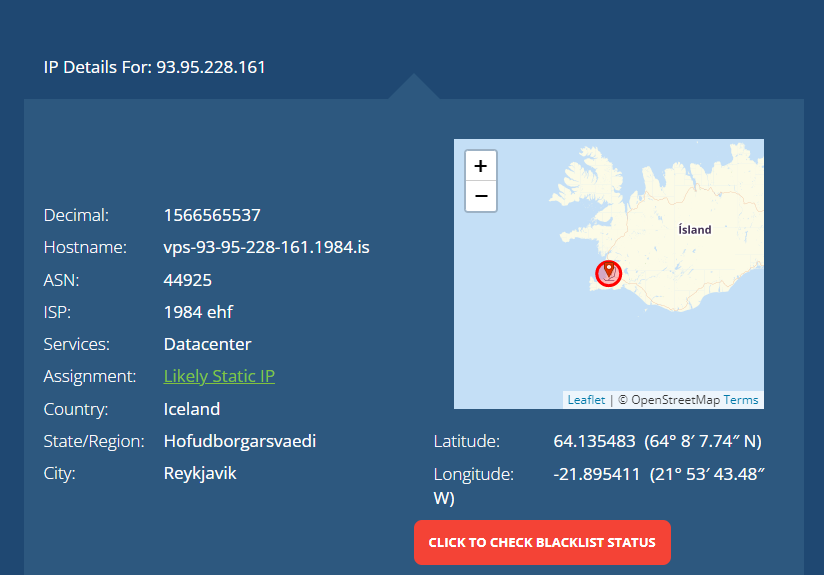Screen dimensions: 824x575
Task: Click the red location marker pin
Action: (609, 270)
